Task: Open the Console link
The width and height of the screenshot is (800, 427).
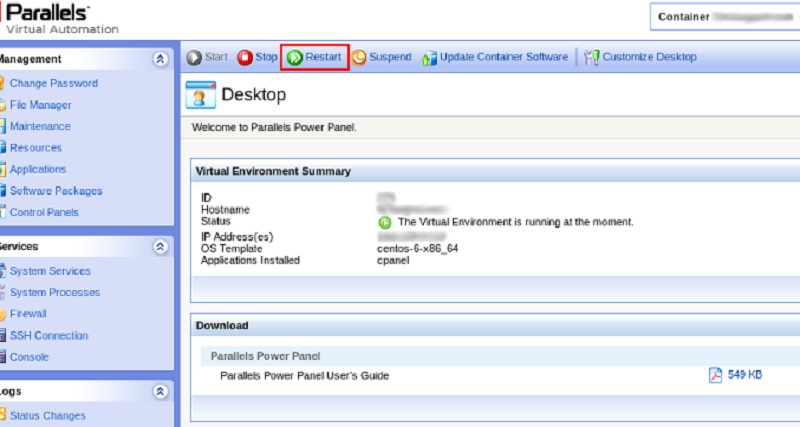Action: pos(29,357)
